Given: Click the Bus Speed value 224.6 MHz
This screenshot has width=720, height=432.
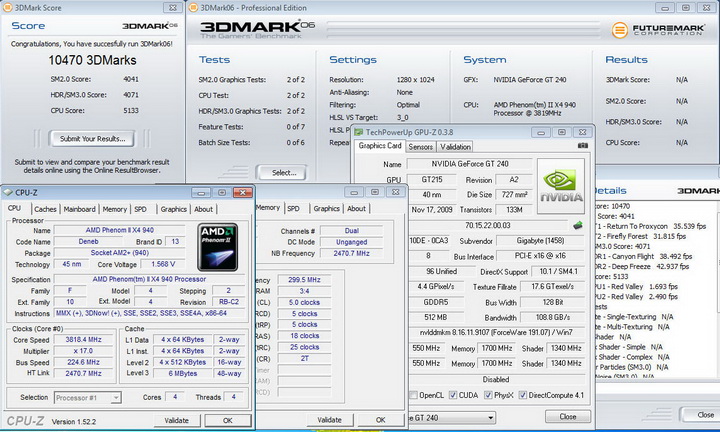Looking at the screenshot, I should point(83,362).
